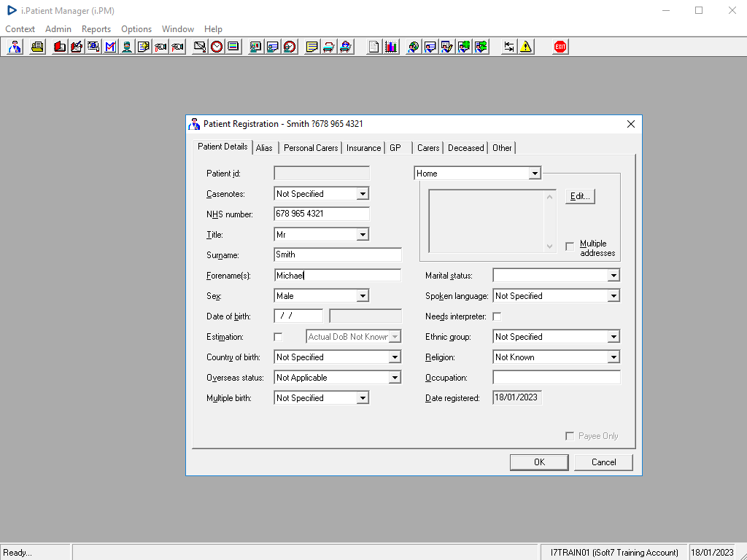Click the Date of birth field
The image size is (747, 560).
tap(298, 316)
